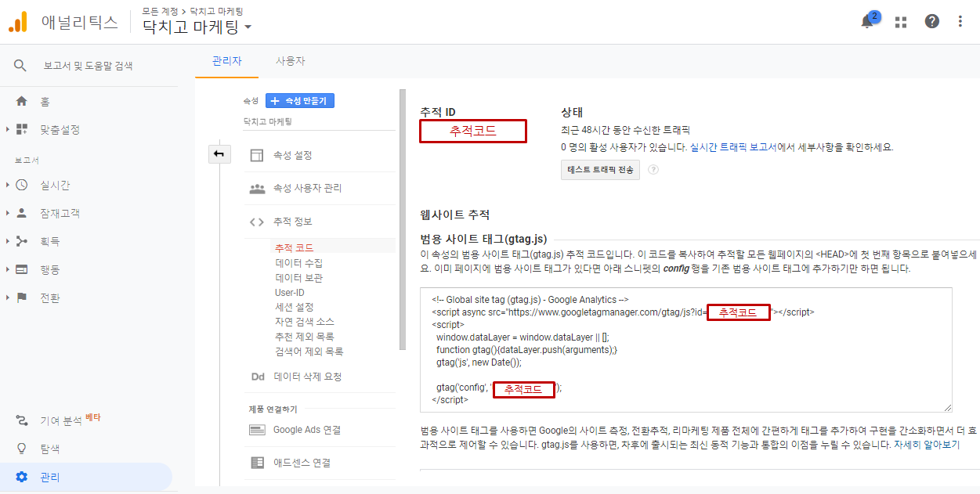Select 추천 제외 목록 submenu item
980x494 pixels.
click(x=304, y=337)
